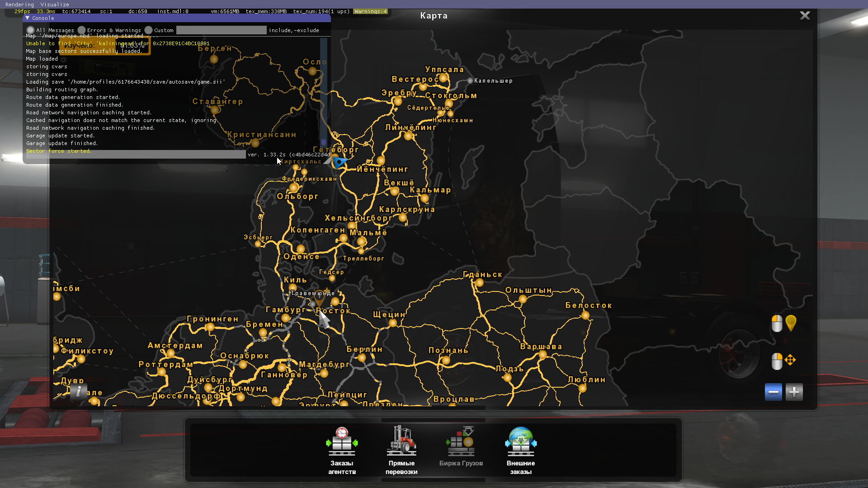Open Заказы агентств freight market
The width and height of the screenshot is (868, 488).
pyautogui.click(x=342, y=450)
